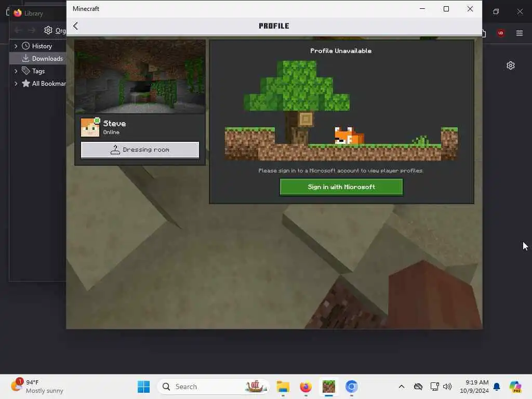Open Firefox hamburger menu
The image size is (532, 399).
pyautogui.click(x=520, y=33)
